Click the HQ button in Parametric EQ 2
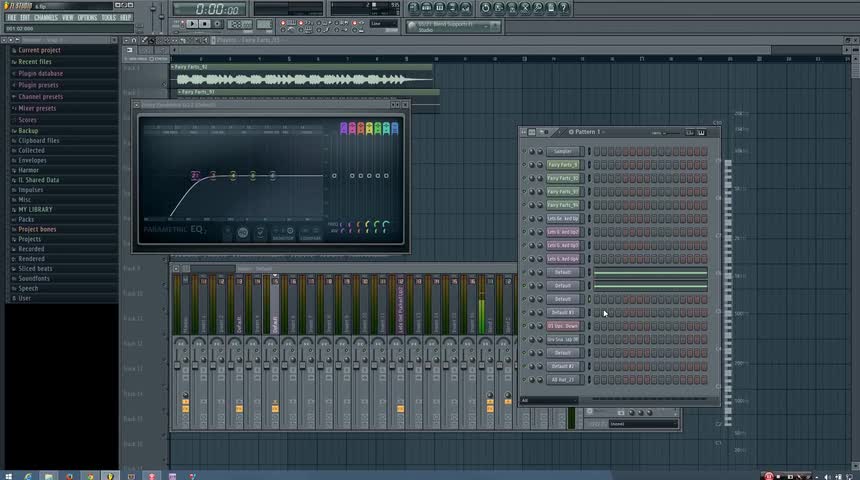 (x=242, y=232)
